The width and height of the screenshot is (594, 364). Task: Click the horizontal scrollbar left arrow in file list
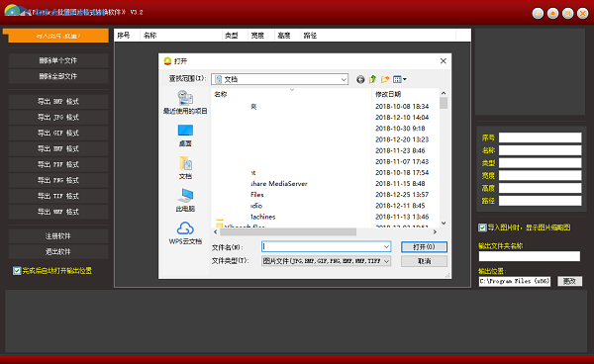[x=216, y=231]
